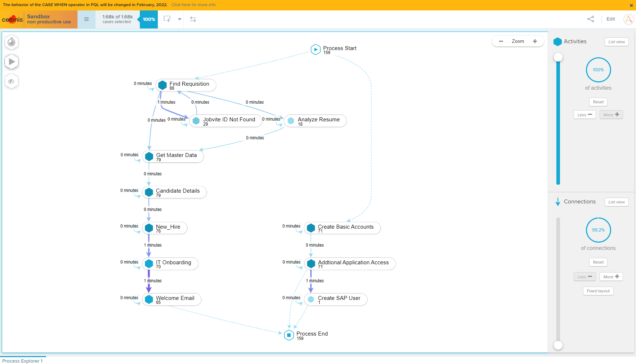
Task: Select the New_Hire hexagon icon
Action: tap(149, 228)
